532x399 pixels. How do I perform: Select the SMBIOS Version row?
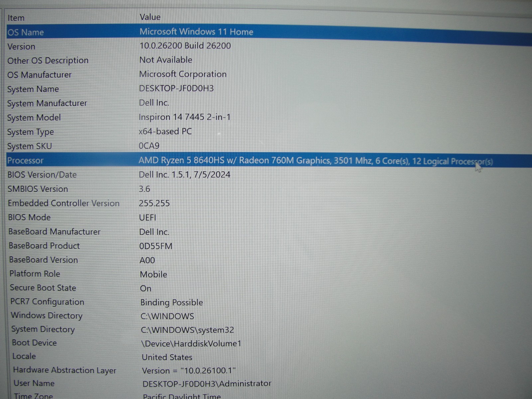click(x=38, y=189)
